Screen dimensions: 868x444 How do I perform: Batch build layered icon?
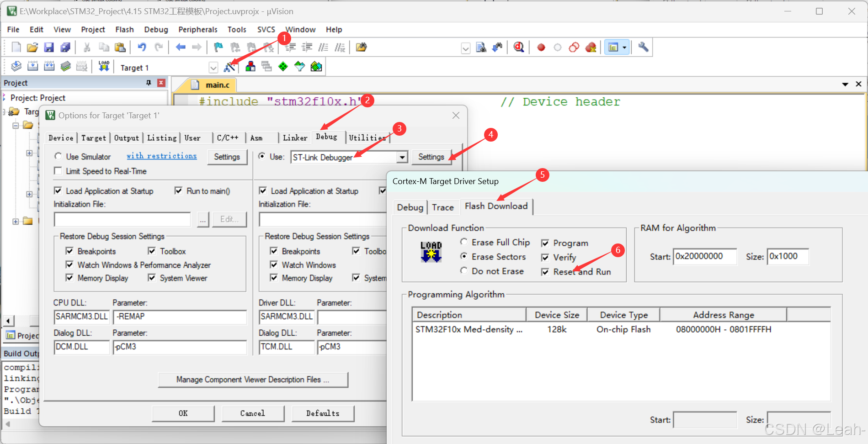tap(65, 67)
